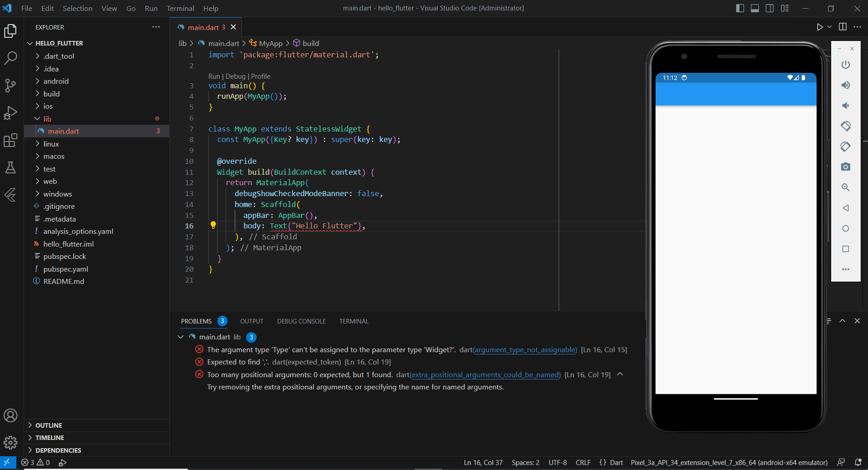The height and width of the screenshot is (470, 868).
Task: Open the Accounts icon in activity bar
Action: pos(10,415)
